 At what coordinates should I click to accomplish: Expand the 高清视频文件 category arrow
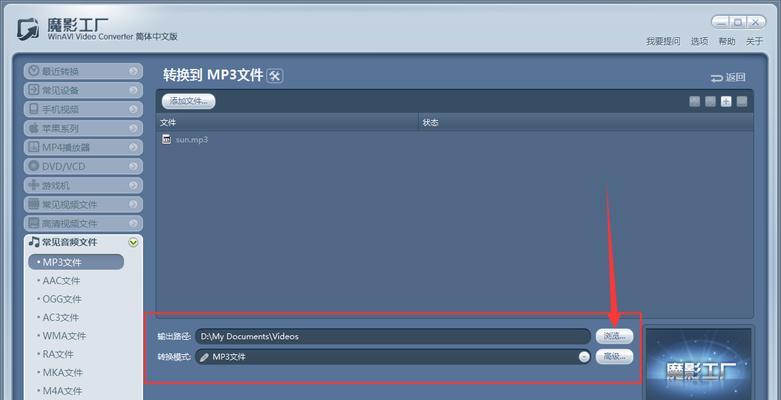point(133,223)
